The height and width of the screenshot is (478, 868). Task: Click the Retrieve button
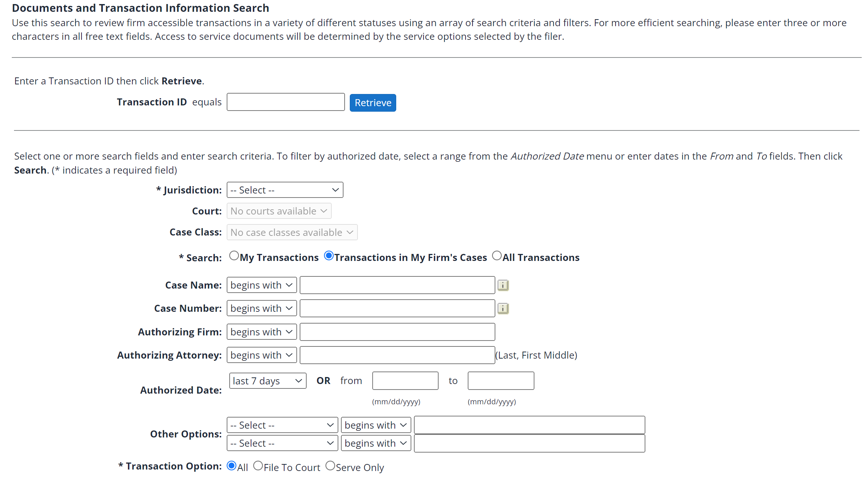pos(373,103)
